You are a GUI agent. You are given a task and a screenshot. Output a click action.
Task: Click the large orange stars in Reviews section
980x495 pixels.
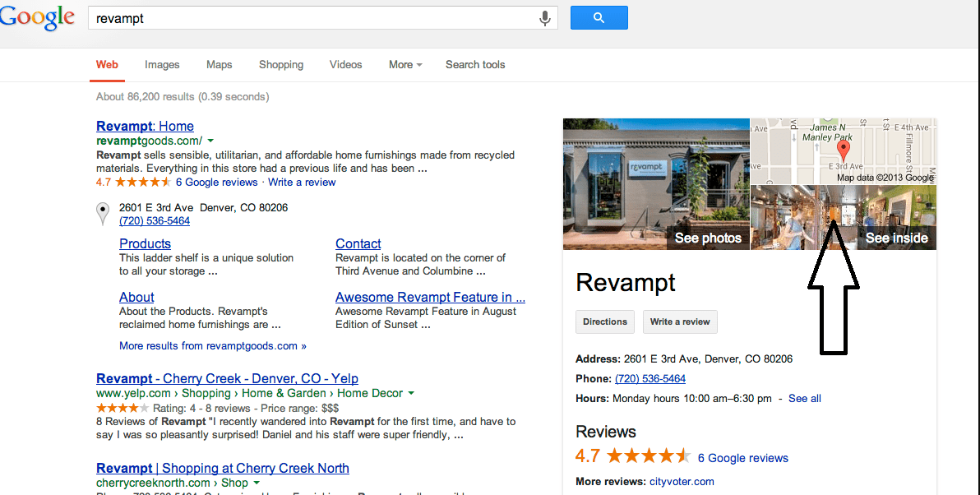point(648,456)
